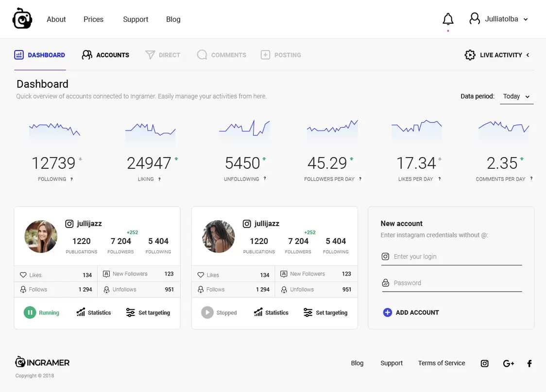Click the ADD ACCOUNT button
This screenshot has height=392, width=546.
[411, 312]
